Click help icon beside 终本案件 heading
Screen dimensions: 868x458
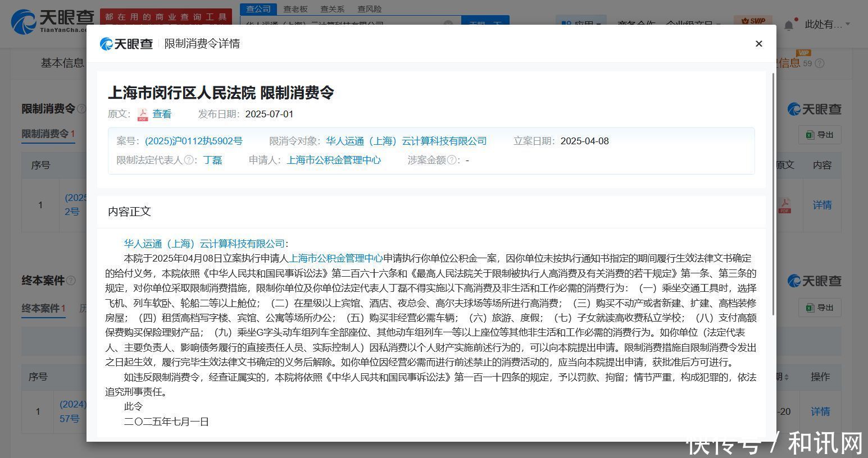pyautogui.click(x=71, y=281)
